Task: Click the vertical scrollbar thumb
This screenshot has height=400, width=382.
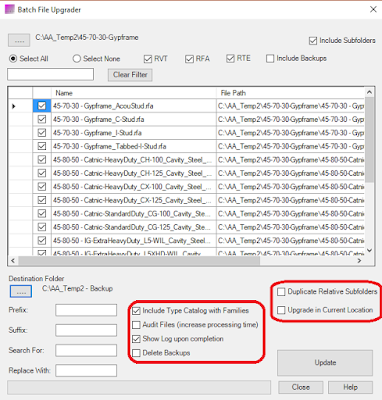Action: pos(369,140)
